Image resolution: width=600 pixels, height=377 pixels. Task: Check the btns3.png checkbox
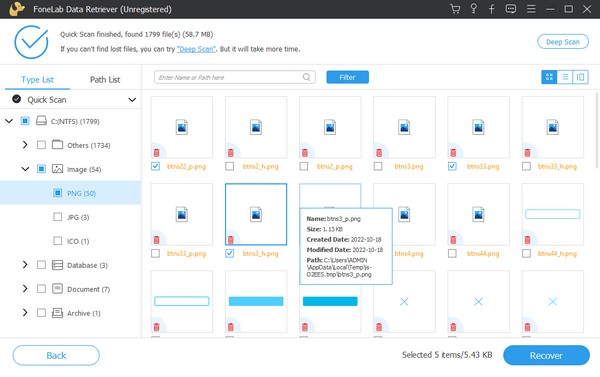tap(378, 166)
